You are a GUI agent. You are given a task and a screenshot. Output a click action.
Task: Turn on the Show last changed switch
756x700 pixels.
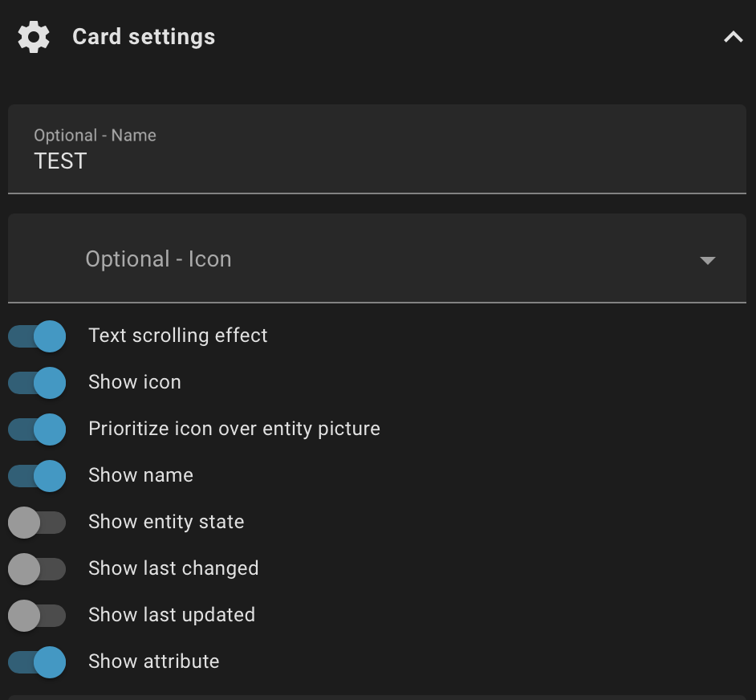click(x=37, y=568)
